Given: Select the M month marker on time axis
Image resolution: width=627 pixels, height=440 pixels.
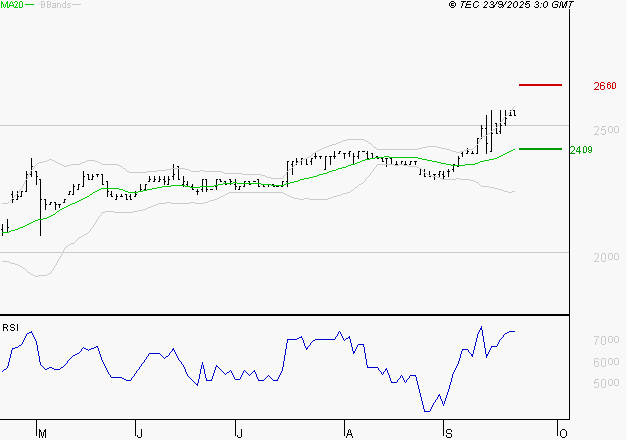Looking at the screenshot, I should (42, 433).
